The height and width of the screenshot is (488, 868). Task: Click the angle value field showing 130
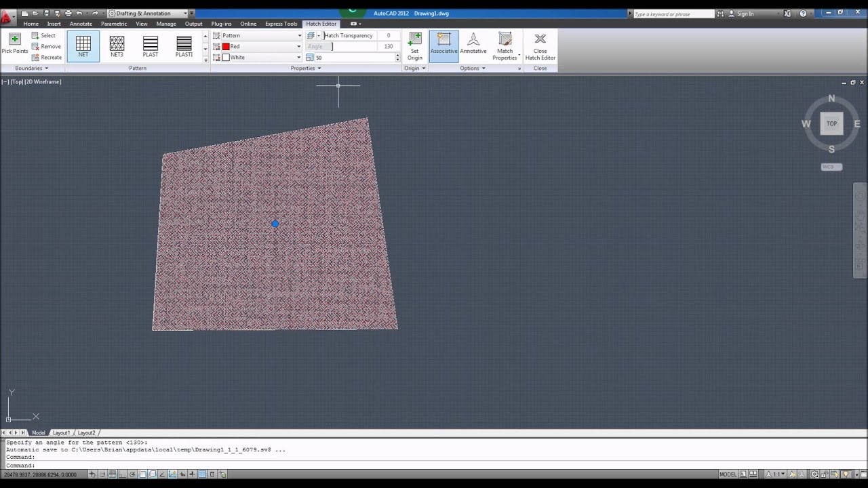[x=388, y=46]
